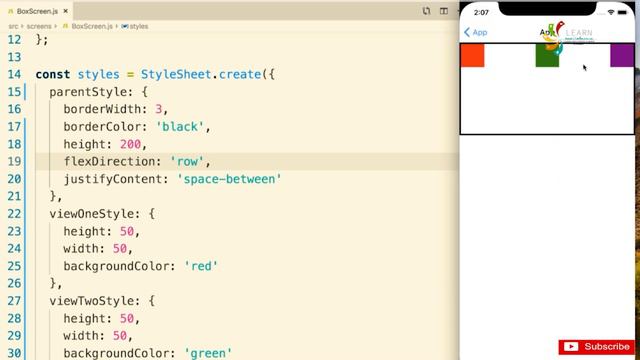
Task: Click line number 22 in the gutter
Action: [14, 213]
